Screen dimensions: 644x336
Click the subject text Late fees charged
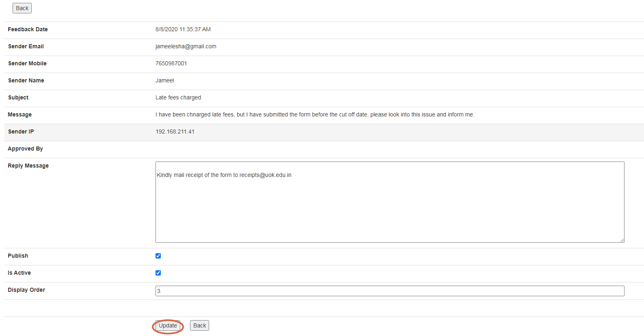(178, 97)
